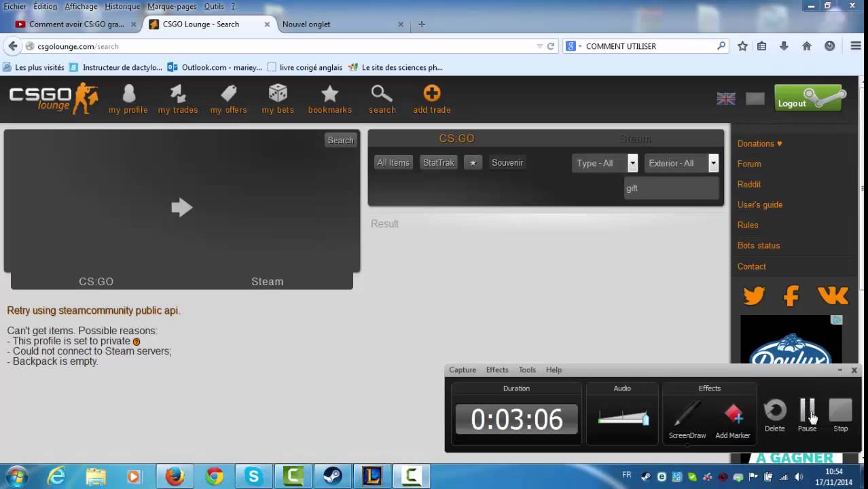Click ScreenDraw pen in recorder
Viewport: 868px width, 489px height.
pos(687,419)
